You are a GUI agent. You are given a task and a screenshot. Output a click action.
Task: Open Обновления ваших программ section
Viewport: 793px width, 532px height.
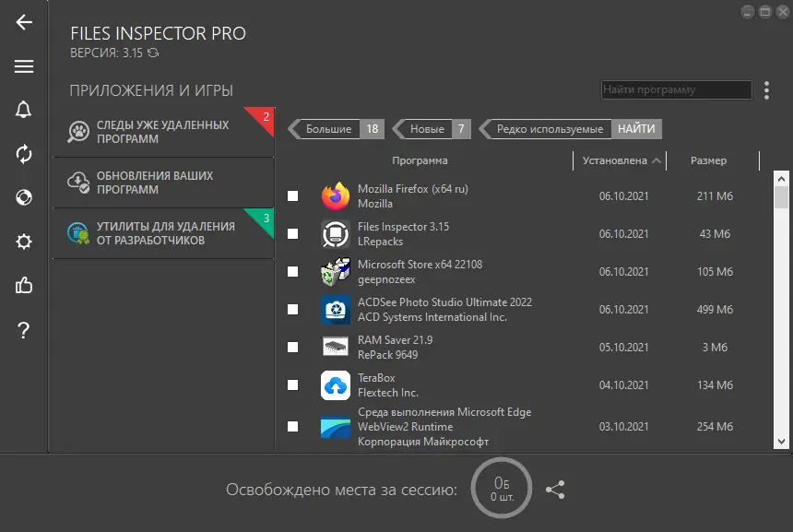(162, 183)
